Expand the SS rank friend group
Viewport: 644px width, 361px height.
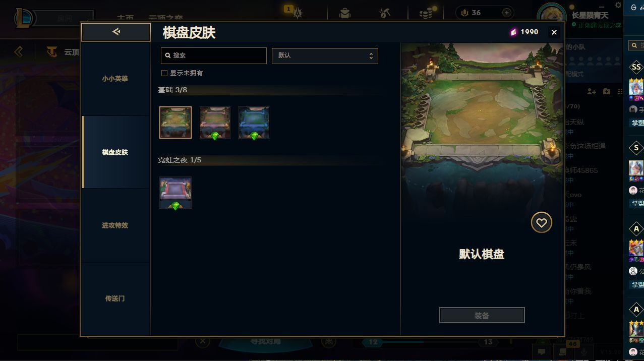click(x=636, y=67)
